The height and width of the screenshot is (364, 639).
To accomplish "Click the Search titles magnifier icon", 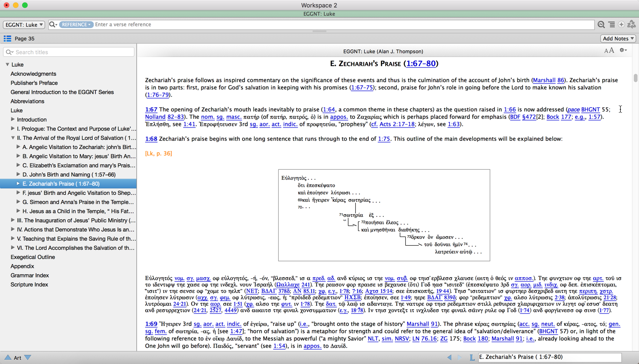I will pyautogui.click(x=10, y=52).
